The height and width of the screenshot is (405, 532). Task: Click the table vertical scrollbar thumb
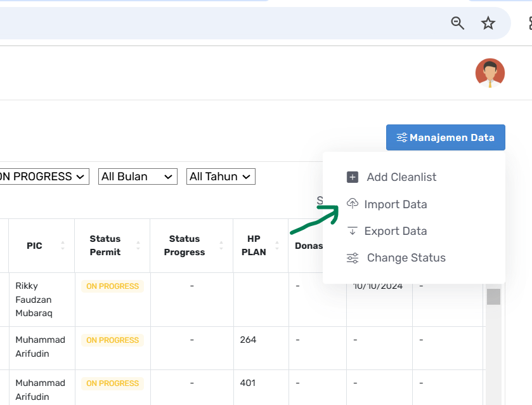click(x=493, y=296)
